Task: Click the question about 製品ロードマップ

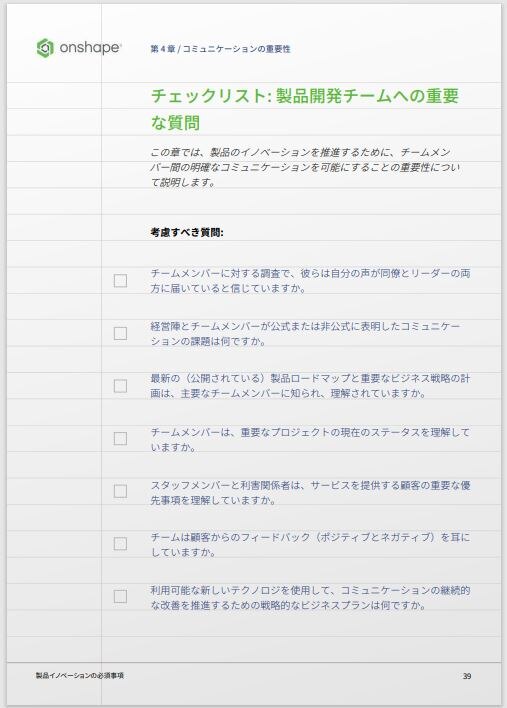Action: coord(310,386)
